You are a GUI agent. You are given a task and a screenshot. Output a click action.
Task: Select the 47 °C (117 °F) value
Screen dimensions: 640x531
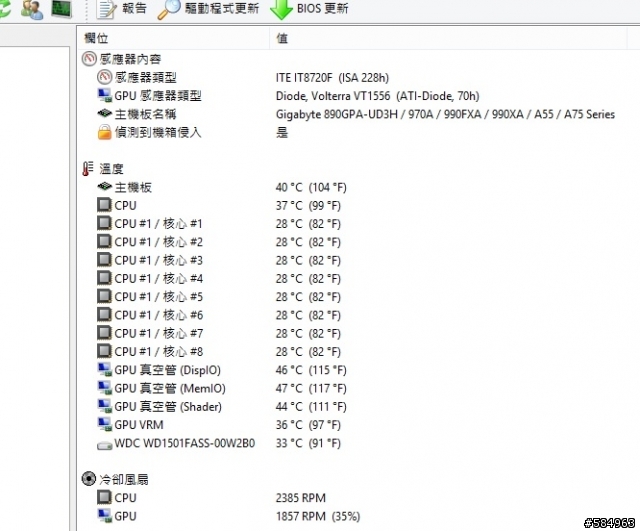tap(311, 388)
